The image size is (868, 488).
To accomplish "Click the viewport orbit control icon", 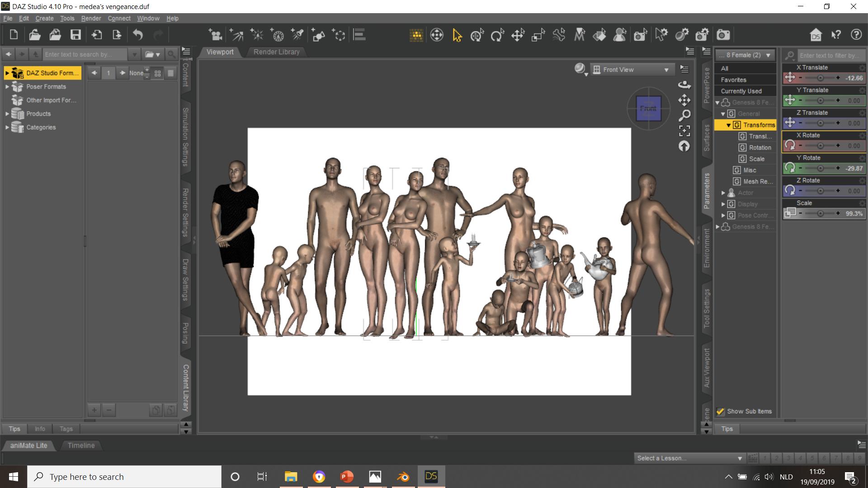I will click(684, 84).
